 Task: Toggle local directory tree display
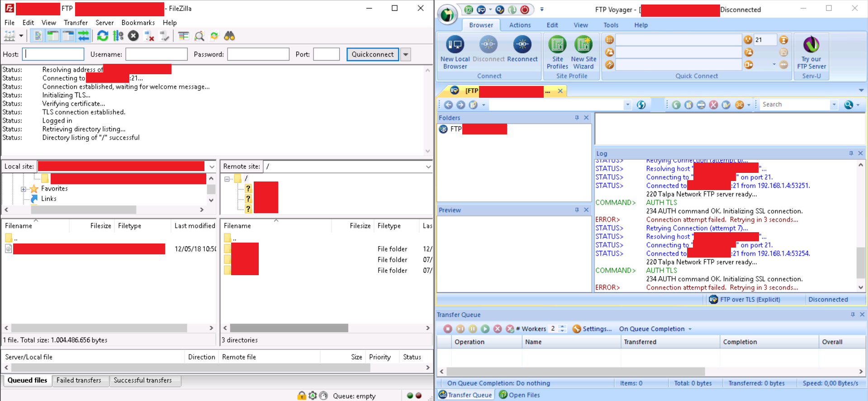[53, 36]
